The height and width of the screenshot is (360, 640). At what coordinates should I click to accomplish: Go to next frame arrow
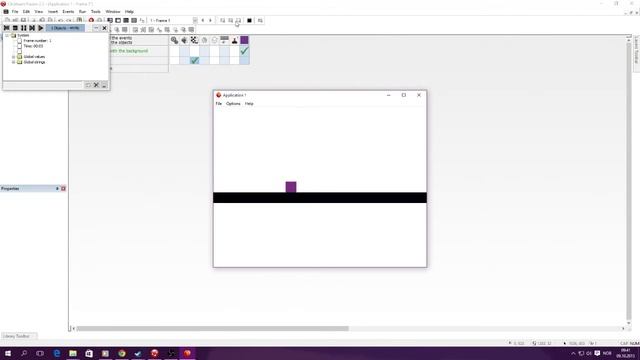coord(211,20)
